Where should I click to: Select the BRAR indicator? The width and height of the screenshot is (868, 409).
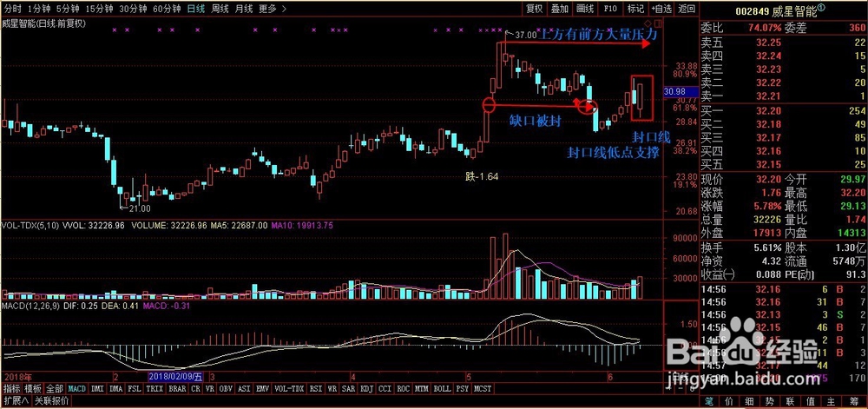[177, 388]
